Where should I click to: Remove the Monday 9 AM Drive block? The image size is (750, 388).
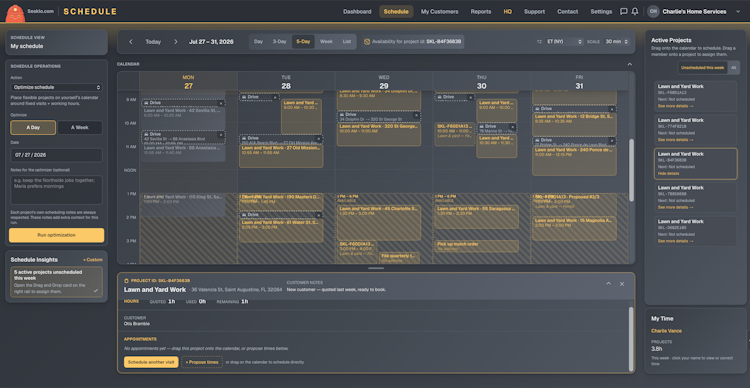[221, 103]
